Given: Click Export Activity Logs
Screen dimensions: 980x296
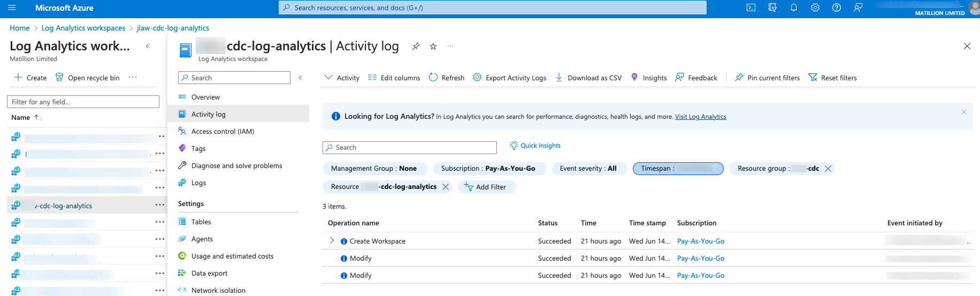Looking at the screenshot, I should click(510, 78).
